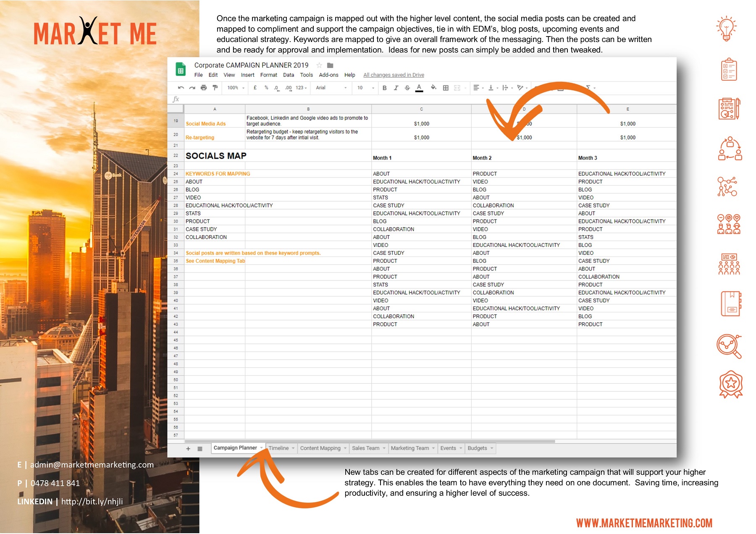The image size is (756, 534).
Task: Toggle strikethrough formatting
Action: click(407, 88)
